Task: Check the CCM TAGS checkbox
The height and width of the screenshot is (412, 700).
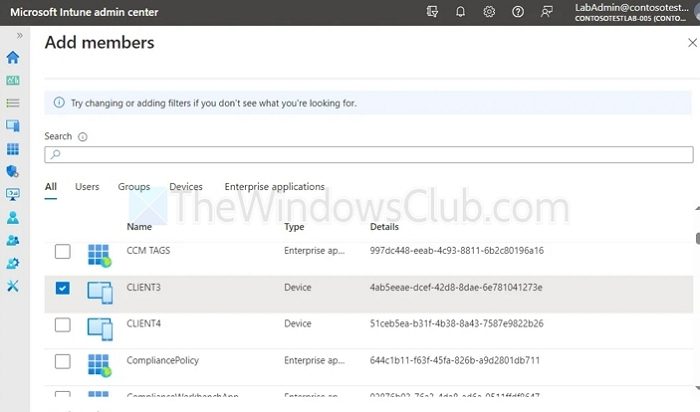Action: pos(62,251)
